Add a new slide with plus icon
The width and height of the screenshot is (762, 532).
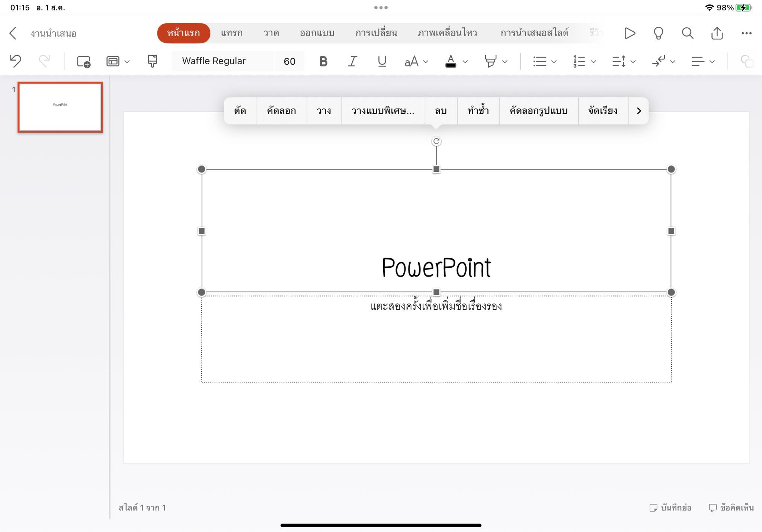pos(84,61)
